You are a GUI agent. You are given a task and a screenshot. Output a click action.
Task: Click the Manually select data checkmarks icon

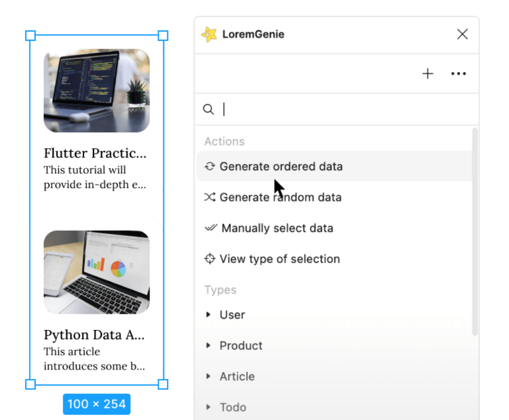(x=211, y=228)
